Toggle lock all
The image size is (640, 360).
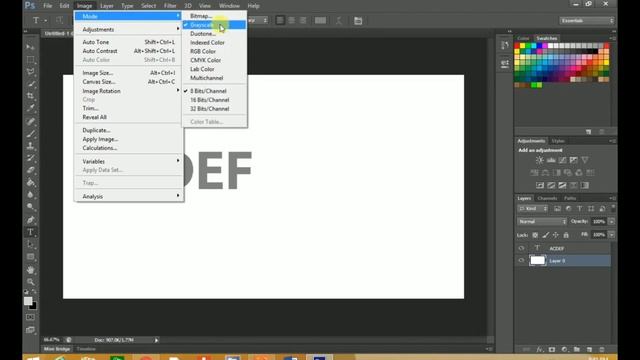[566, 235]
